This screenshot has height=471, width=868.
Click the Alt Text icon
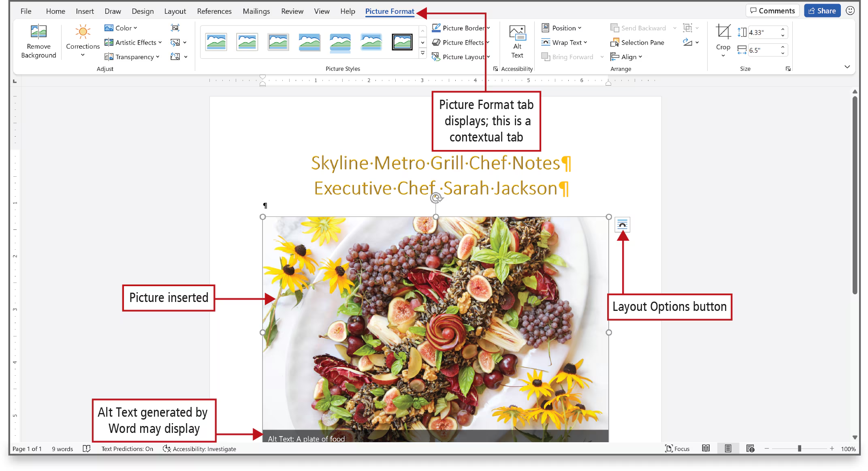coord(517,33)
